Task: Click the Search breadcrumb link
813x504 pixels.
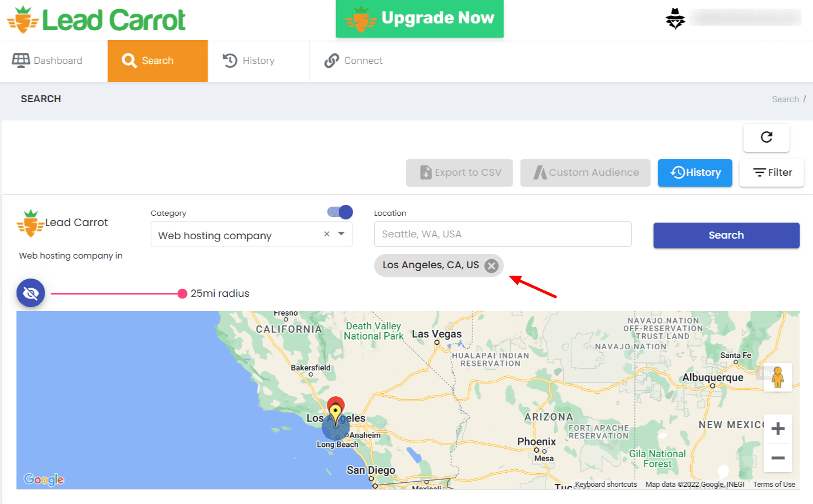Action: point(786,99)
